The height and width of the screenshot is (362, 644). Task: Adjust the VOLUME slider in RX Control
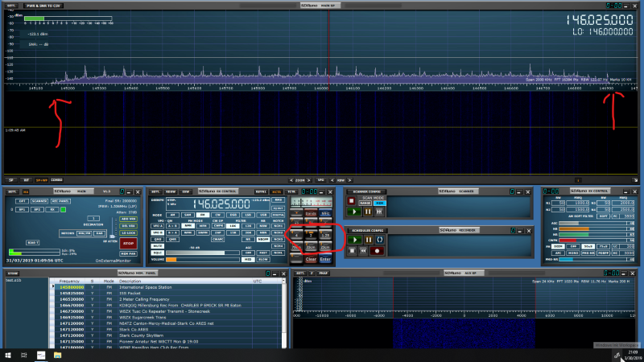(x=203, y=260)
